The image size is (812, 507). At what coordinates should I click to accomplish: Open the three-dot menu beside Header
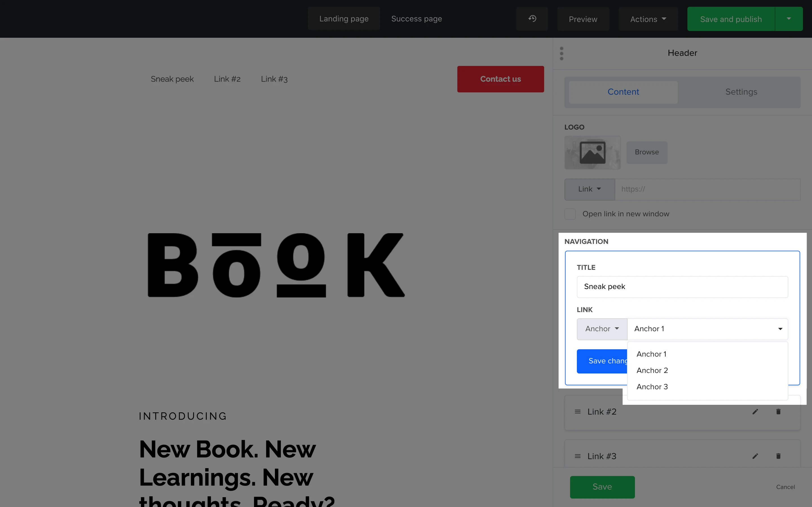561,53
